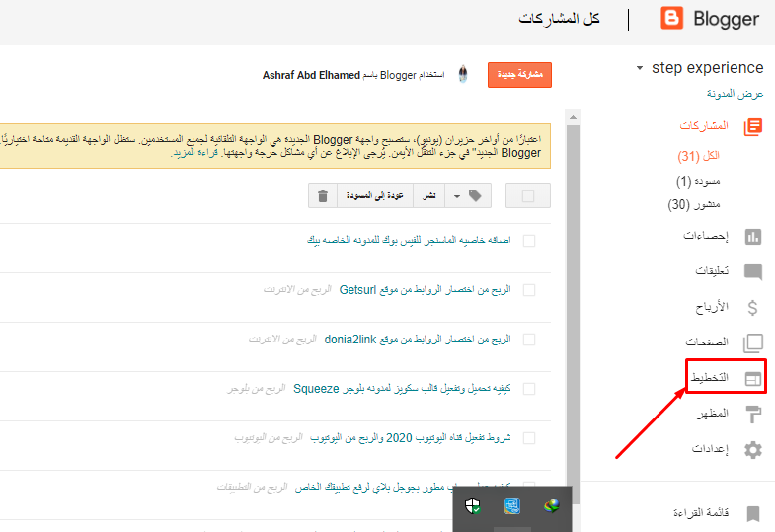Image resolution: width=775 pixels, height=532 pixels.
Task: Open the الأرباح dollar sign icon
Action: [752, 307]
